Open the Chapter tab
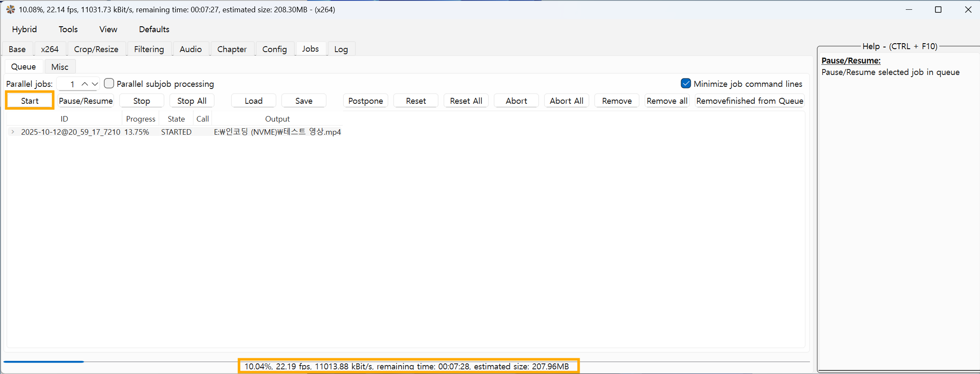The height and width of the screenshot is (374, 980). pos(232,49)
